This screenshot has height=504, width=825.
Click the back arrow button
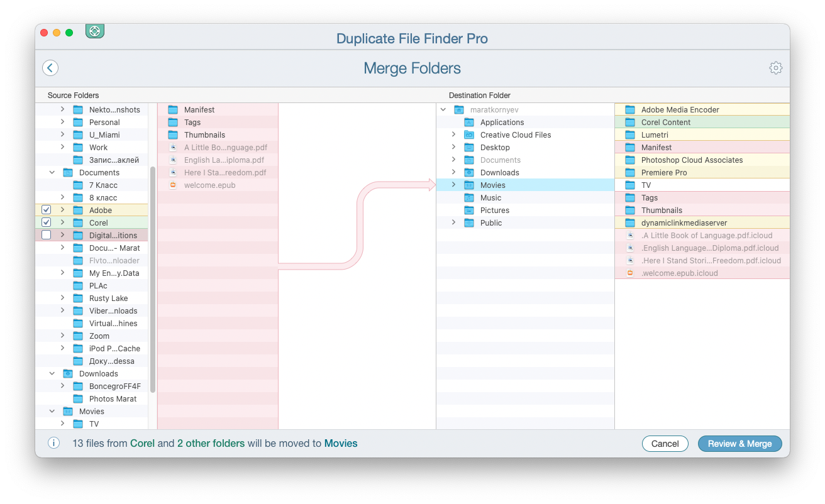coord(50,68)
